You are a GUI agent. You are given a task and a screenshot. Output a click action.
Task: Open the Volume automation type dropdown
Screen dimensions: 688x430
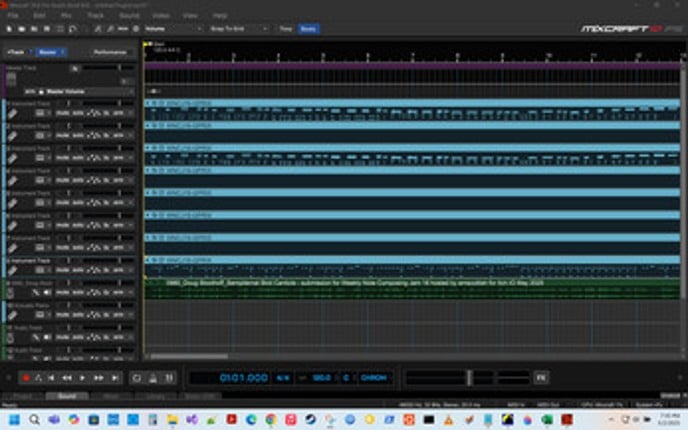point(171,30)
